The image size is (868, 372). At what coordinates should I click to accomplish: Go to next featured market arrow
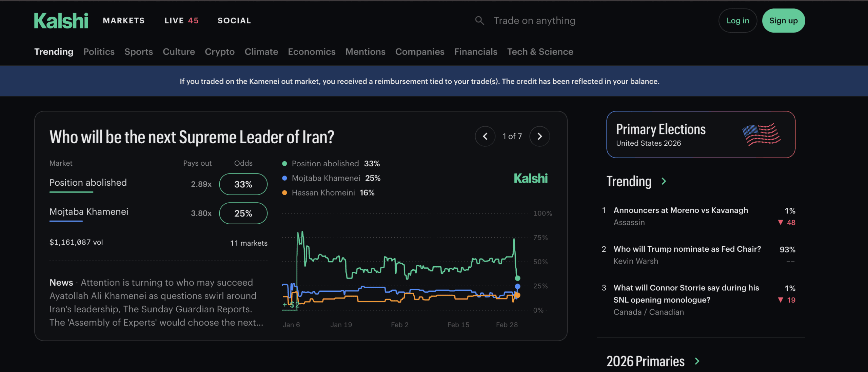(x=539, y=136)
